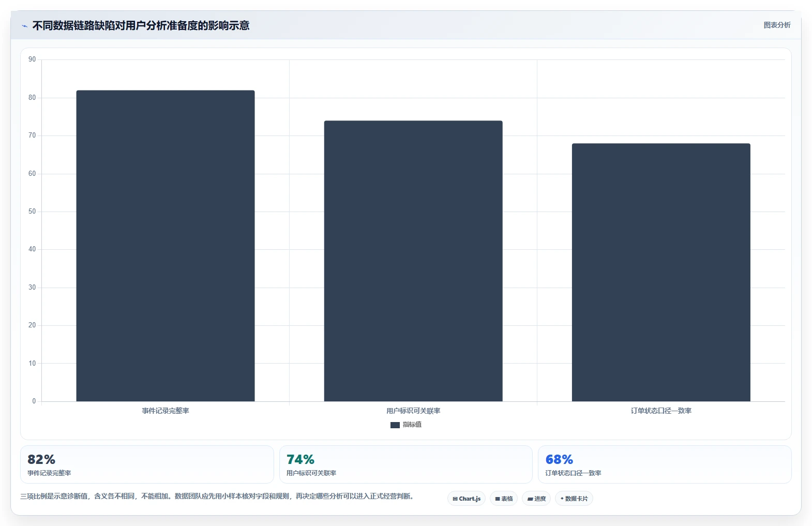Click the y-axis value 90
The image size is (812, 526).
[32, 59]
